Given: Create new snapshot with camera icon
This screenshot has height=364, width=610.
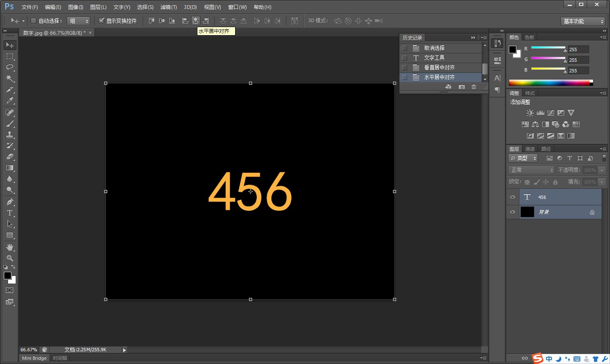Looking at the screenshot, I should click(x=461, y=87).
